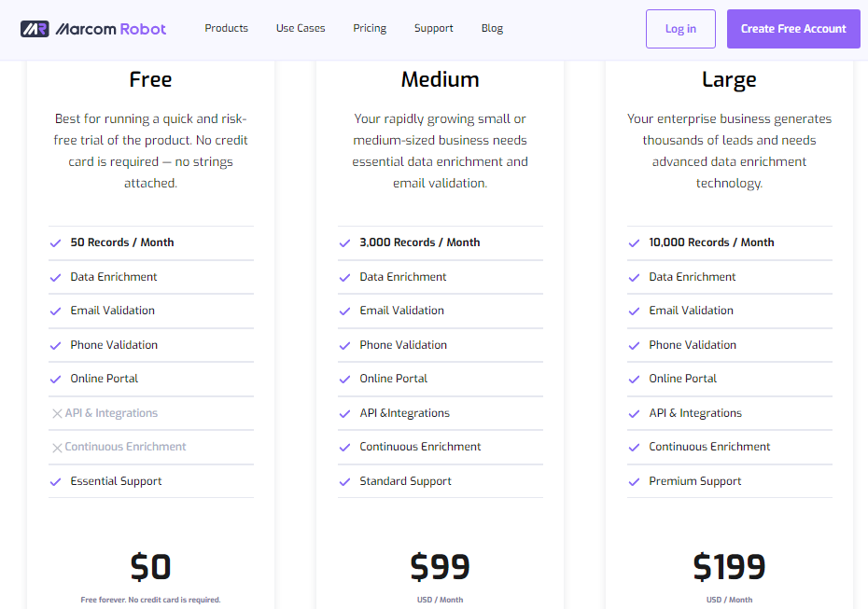Click the $199 Large plan price

pos(729,567)
